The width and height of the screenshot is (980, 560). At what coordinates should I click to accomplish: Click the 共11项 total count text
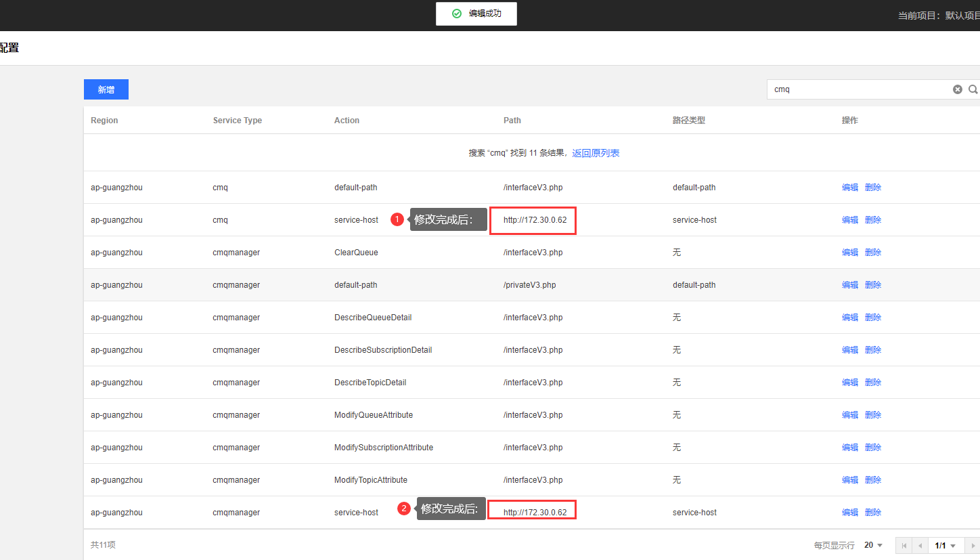coord(104,545)
